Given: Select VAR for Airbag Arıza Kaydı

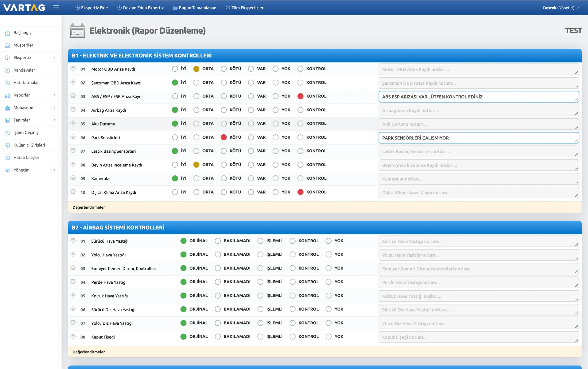Looking at the screenshot, I should coord(251,110).
